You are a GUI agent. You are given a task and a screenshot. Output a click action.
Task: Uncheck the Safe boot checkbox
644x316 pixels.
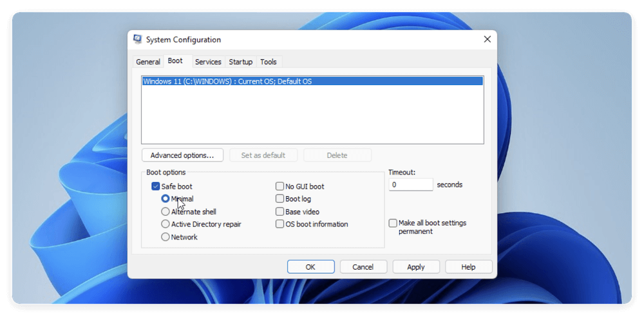156,186
